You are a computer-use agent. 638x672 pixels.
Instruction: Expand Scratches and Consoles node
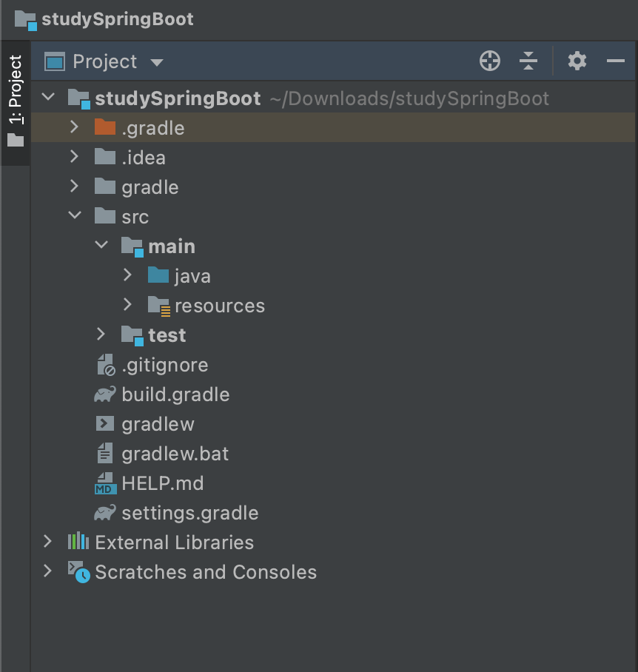coord(47,572)
